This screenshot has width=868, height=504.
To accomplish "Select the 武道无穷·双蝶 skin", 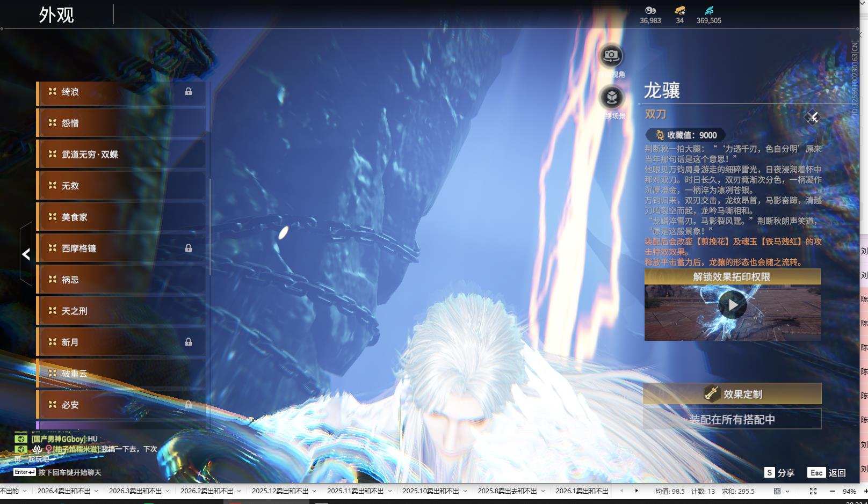I will point(121,155).
